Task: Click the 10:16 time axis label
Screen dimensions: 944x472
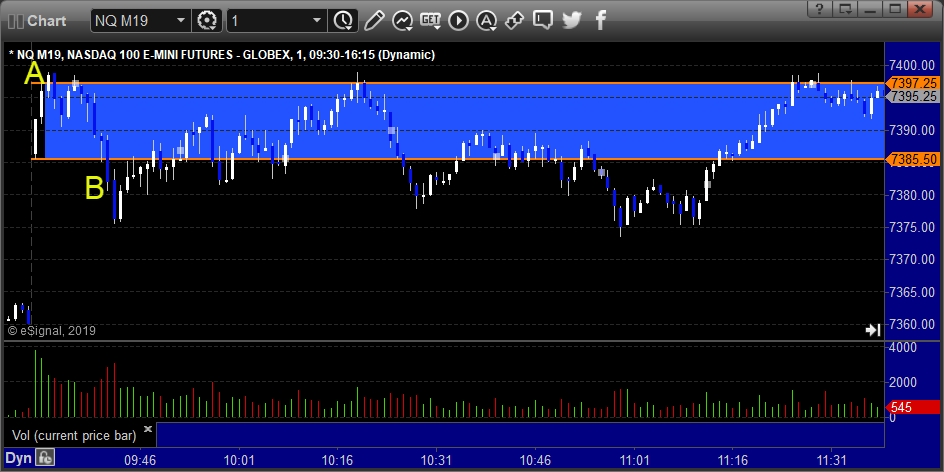Action: pos(337,460)
